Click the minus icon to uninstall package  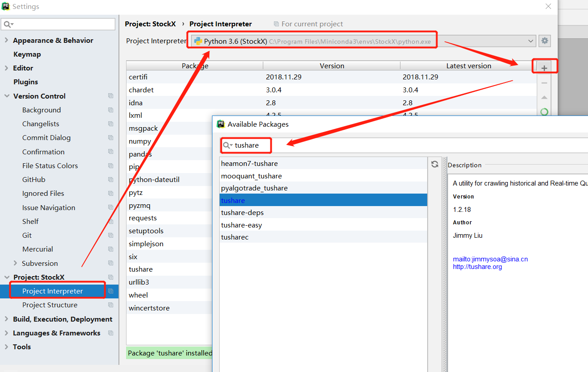point(544,83)
